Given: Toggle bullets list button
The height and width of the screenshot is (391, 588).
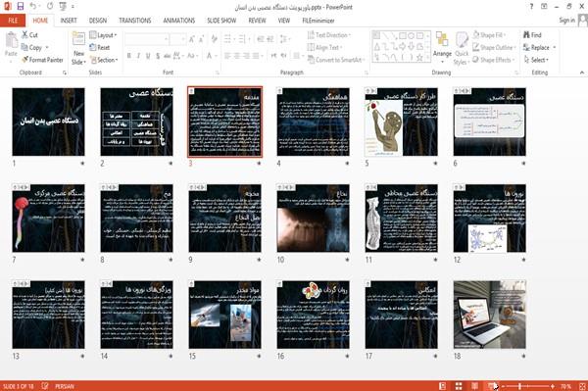Looking at the screenshot, I should click(x=227, y=38).
